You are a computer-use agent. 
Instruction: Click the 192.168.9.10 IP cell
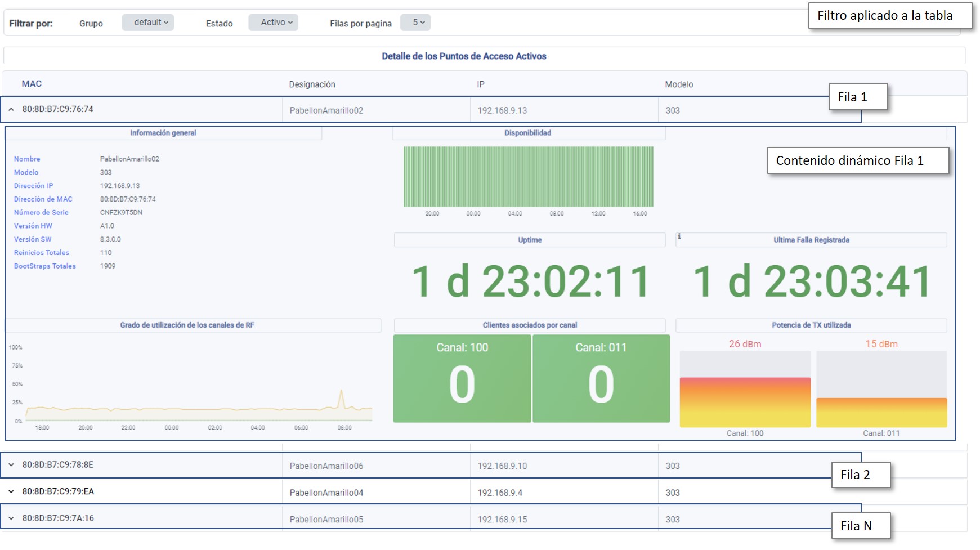click(x=502, y=466)
